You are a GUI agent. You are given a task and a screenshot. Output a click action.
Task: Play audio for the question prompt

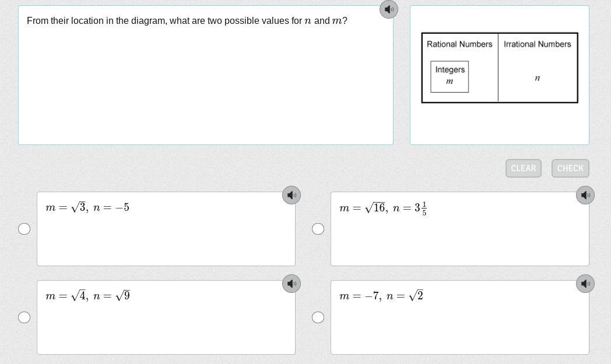[x=388, y=9]
